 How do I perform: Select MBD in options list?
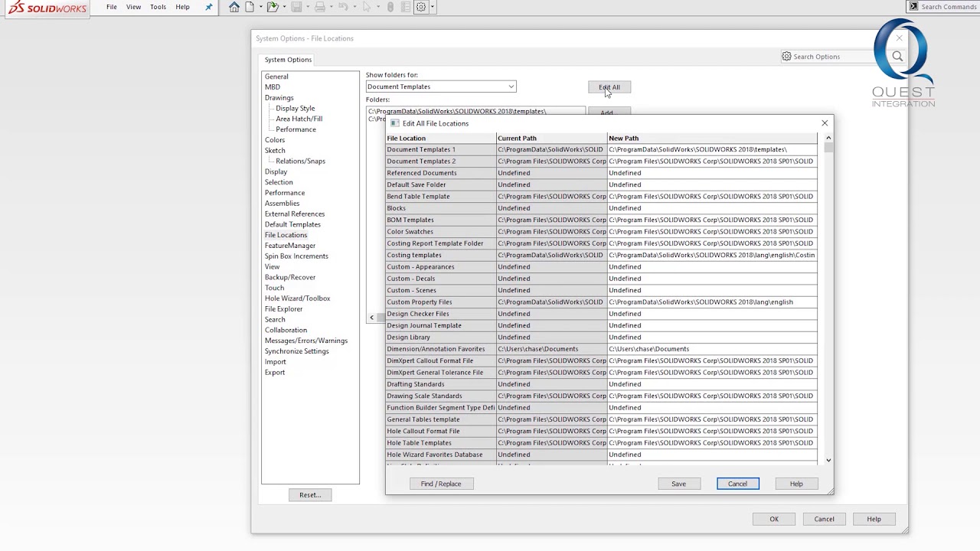pyautogui.click(x=273, y=87)
